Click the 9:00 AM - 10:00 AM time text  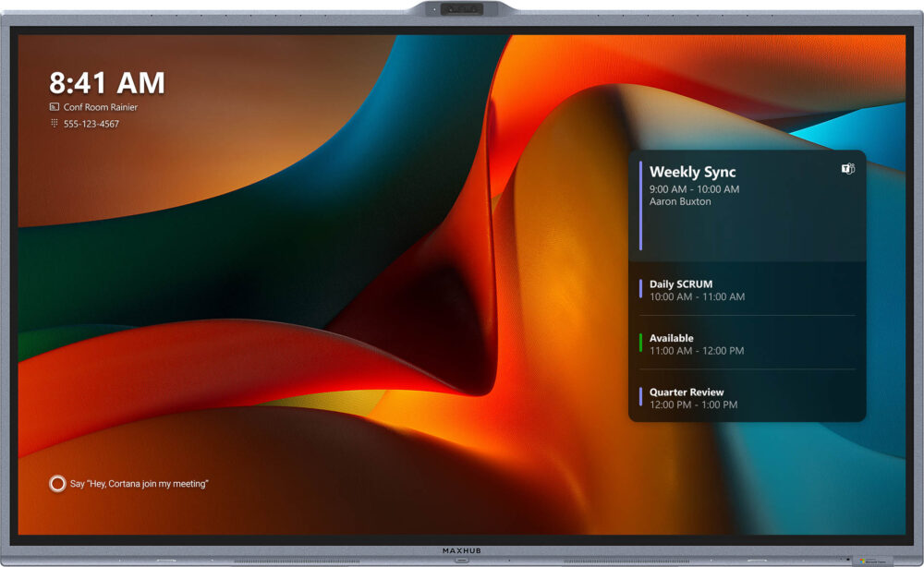pyautogui.click(x=694, y=189)
